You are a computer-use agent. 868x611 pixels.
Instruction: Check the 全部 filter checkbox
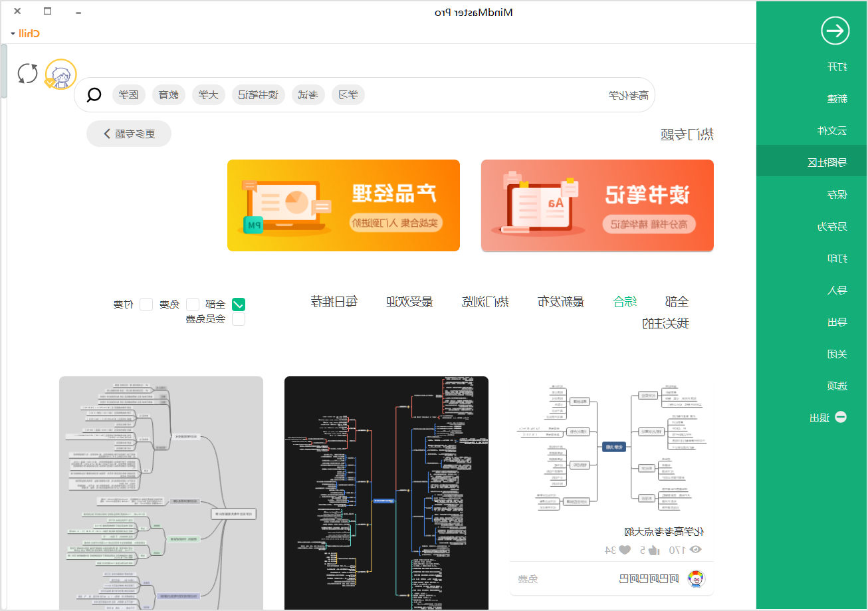coord(238,305)
